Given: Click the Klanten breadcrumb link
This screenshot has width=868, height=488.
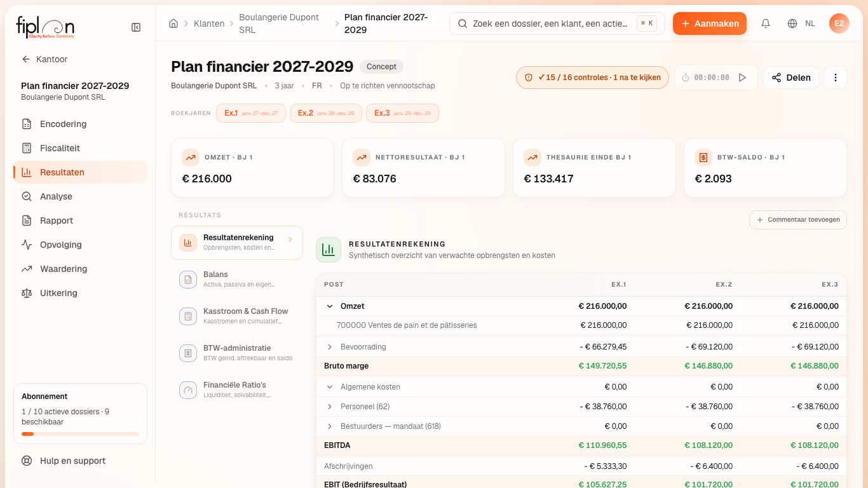Looking at the screenshot, I should (x=209, y=24).
